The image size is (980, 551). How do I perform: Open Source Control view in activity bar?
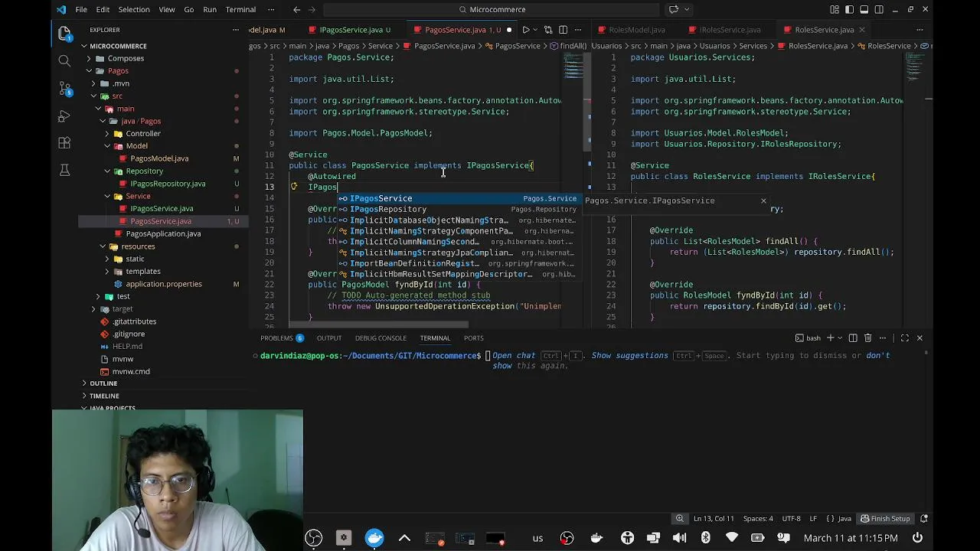point(64,89)
